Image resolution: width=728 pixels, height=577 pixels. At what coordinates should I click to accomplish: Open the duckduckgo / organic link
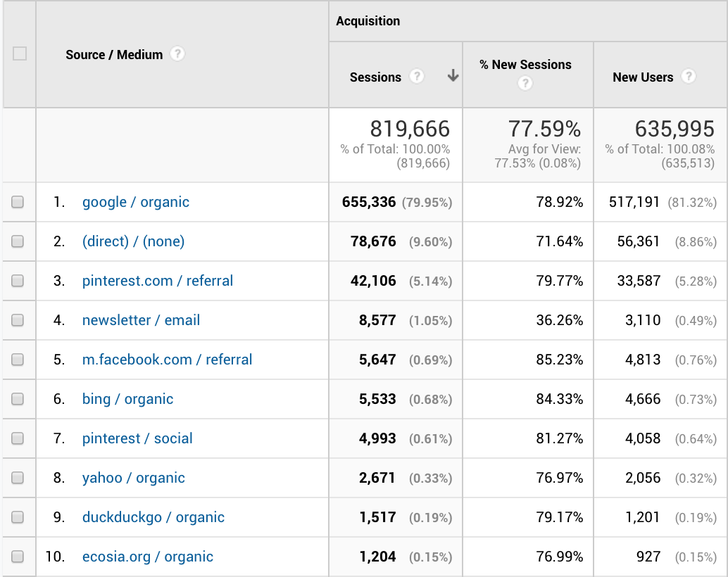coord(153,518)
